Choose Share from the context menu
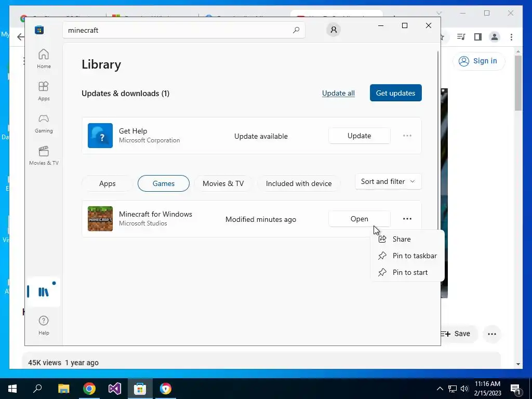532x399 pixels. tap(407, 239)
